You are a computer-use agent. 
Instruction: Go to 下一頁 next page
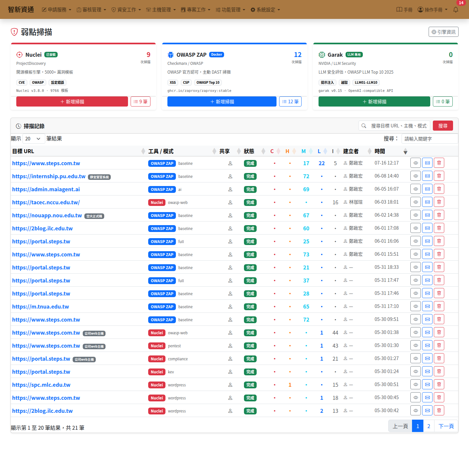point(446,426)
